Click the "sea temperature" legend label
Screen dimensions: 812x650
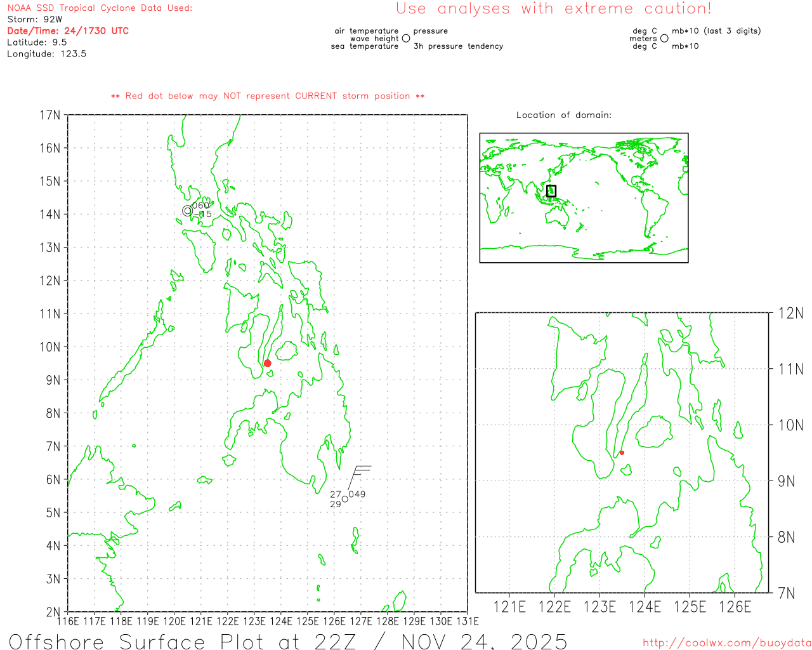click(x=365, y=46)
